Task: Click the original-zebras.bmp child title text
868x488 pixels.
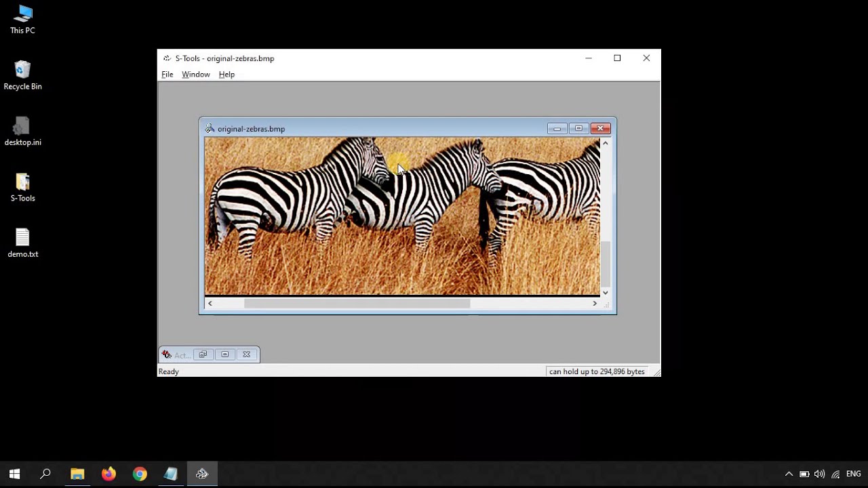Action: click(x=251, y=129)
